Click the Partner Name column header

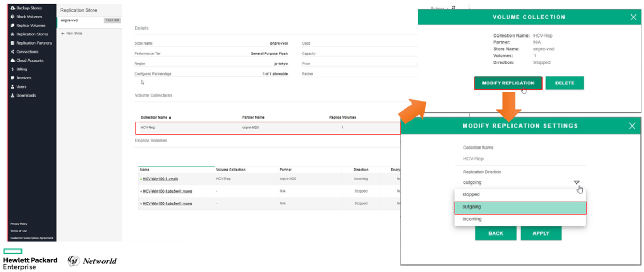[x=253, y=117]
